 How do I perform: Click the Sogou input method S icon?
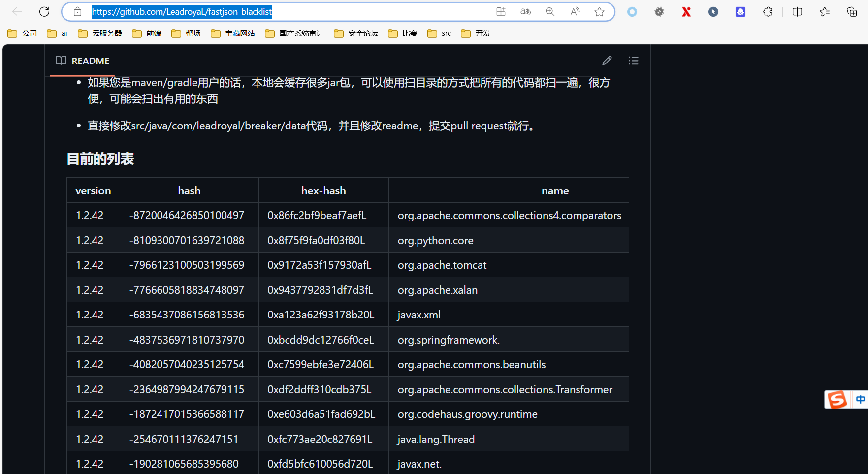pos(837,399)
